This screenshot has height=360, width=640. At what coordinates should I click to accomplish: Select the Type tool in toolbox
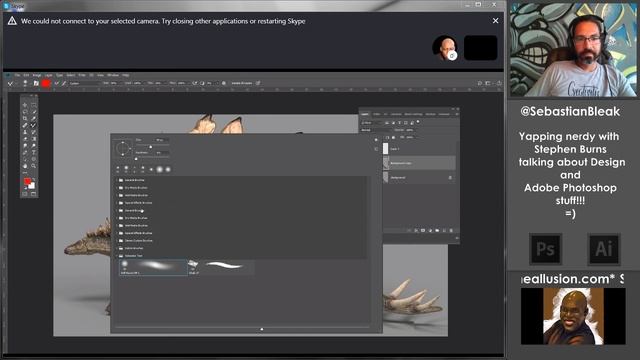(x=33, y=152)
